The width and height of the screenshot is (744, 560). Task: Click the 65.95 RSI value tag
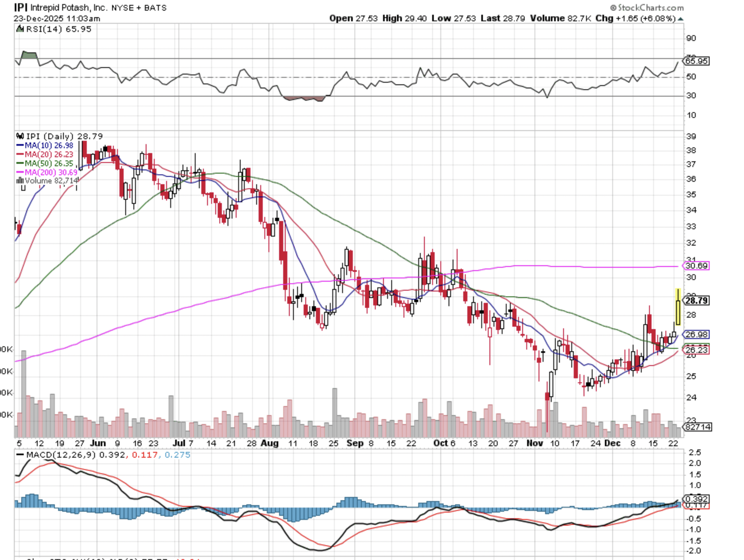pos(696,61)
